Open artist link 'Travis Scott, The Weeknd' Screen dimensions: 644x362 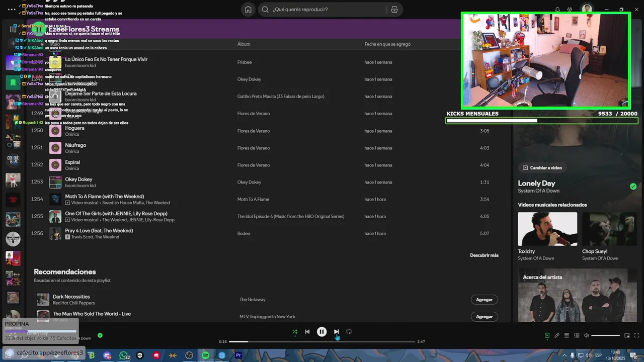coord(95,237)
